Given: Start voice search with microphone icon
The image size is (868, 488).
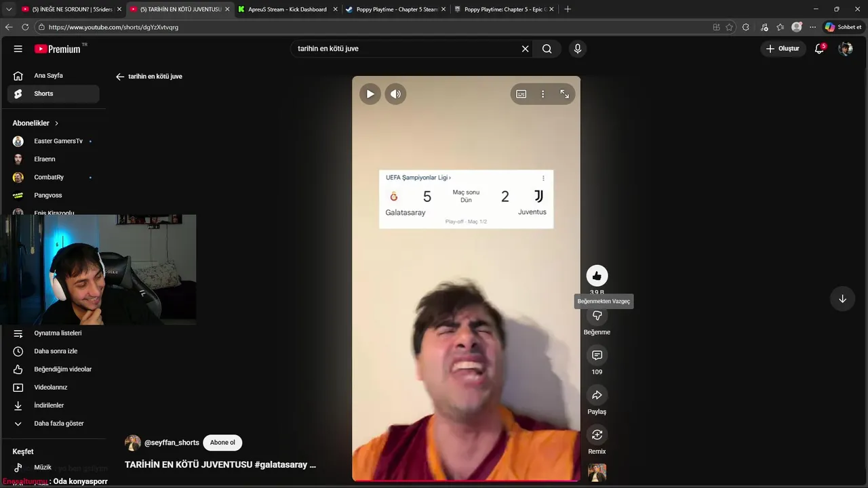Looking at the screenshot, I should [578, 49].
